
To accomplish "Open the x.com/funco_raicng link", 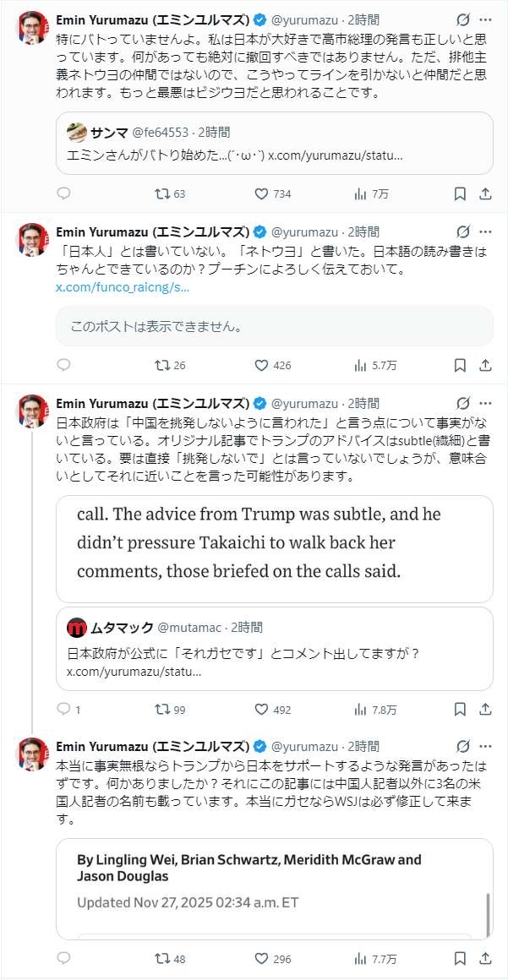I will coord(122,288).
